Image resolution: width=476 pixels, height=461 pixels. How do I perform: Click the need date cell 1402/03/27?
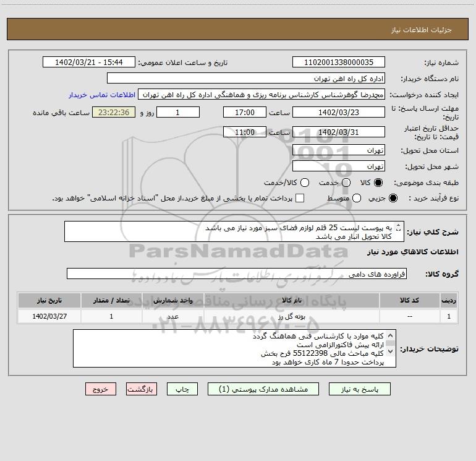point(49,316)
